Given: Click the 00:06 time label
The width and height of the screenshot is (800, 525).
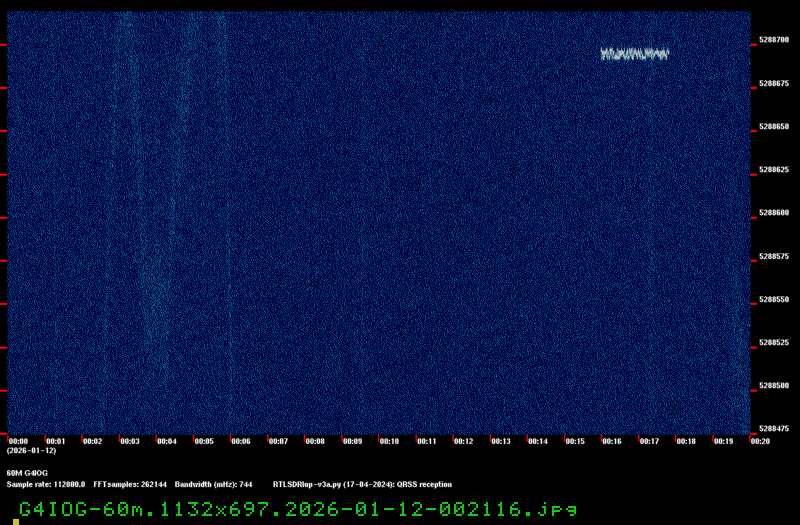Looking at the screenshot, I should click(x=241, y=441).
